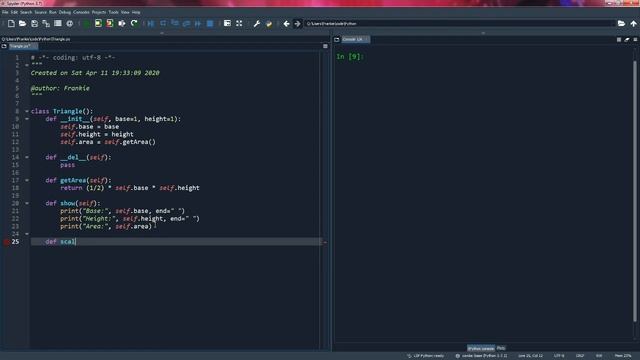Click the Save file icon
640x360 pixels.
point(34,24)
